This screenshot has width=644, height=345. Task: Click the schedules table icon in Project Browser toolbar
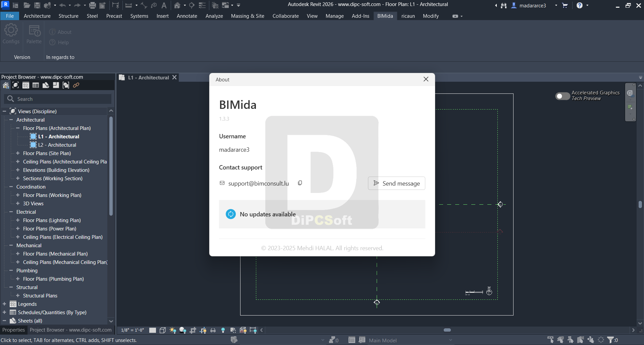coord(36,85)
